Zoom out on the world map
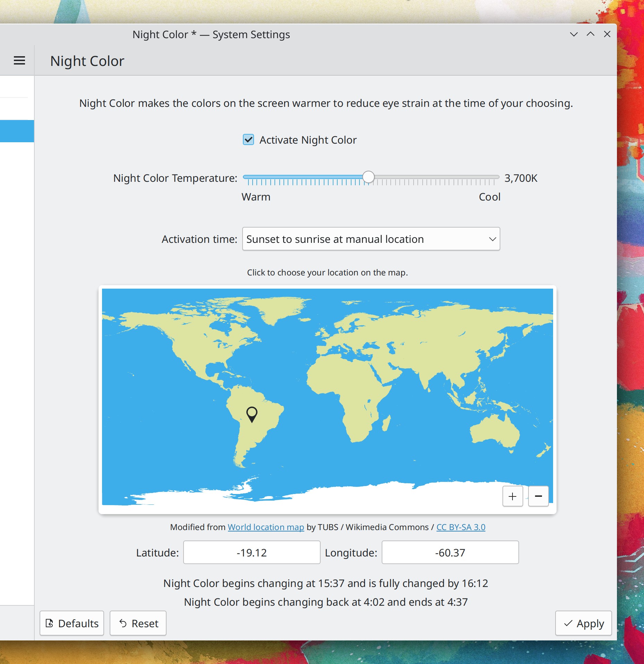The height and width of the screenshot is (664, 644). click(x=538, y=496)
